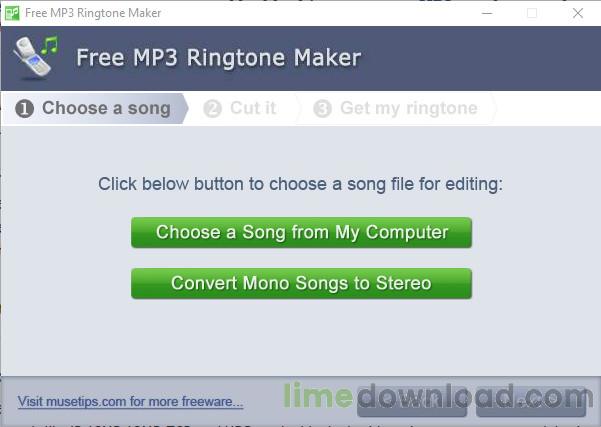The height and width of the screenshot is (427, 601).
Task: Switch to the 'Cut it' step tab
Action: coord(243,108)
